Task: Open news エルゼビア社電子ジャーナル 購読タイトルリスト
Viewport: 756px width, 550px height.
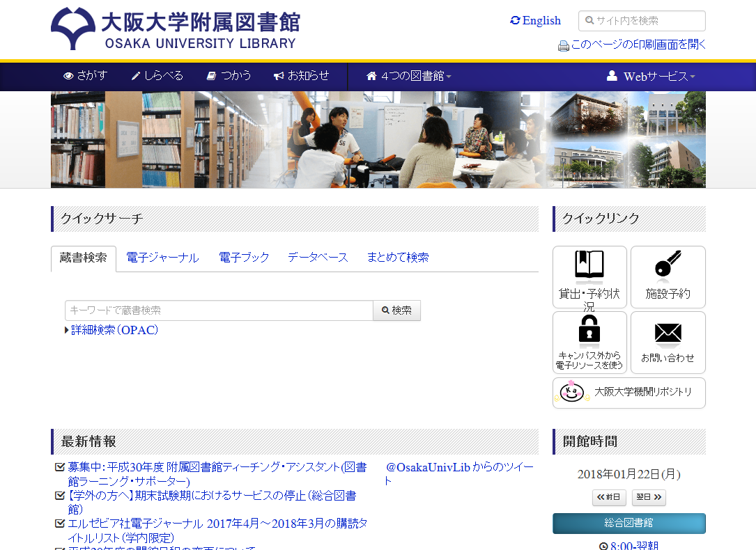Action: [x=217, y=531]
